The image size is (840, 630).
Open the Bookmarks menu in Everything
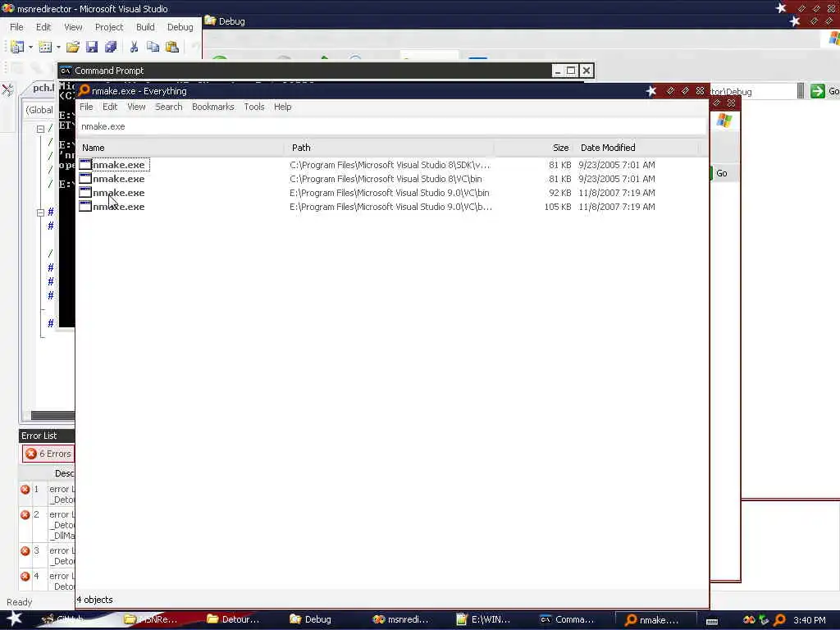[213, 107]
